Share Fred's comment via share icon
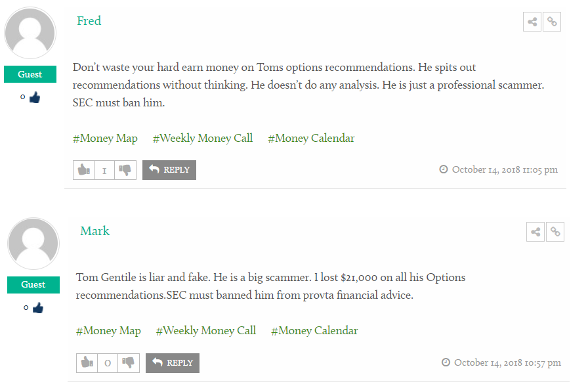The width and height of the screenshot is (588, 392). [532, 22]
